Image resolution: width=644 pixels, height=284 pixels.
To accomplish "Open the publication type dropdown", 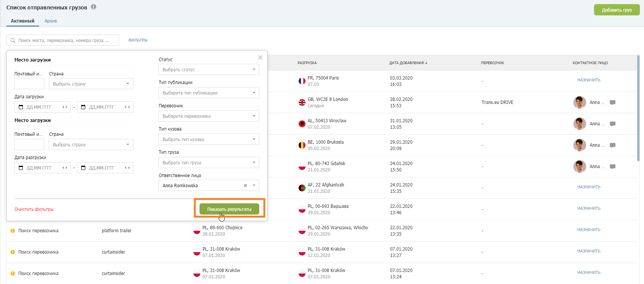I will coord(209,93).
